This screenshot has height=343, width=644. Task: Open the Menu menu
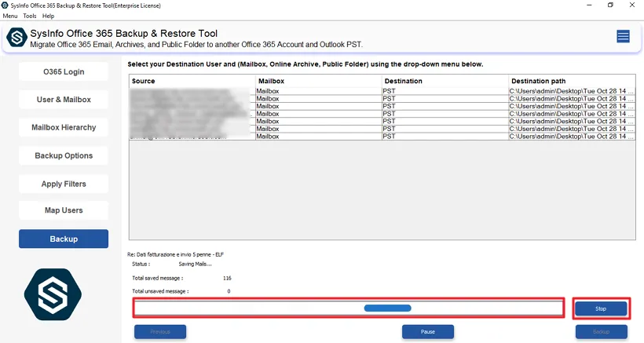pos(10,16)
